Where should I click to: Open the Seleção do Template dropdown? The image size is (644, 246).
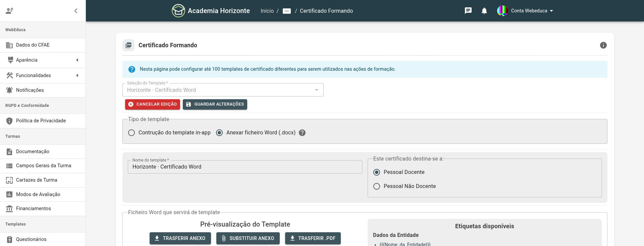tap(223, 90)
